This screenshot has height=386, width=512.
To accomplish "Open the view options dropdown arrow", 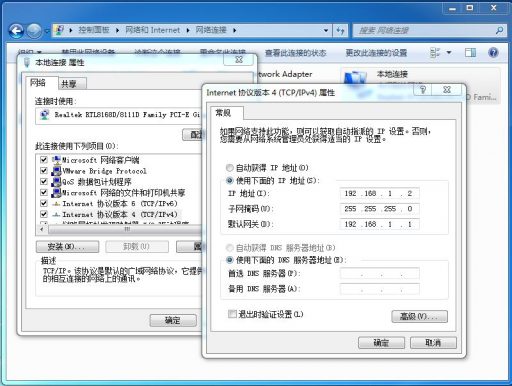I will pos(449,53).
